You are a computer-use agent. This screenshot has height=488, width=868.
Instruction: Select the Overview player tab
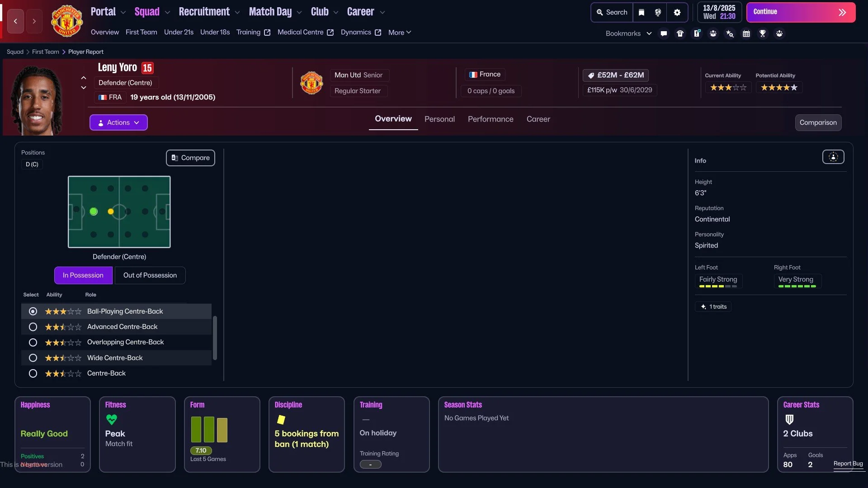pos(393,119)
